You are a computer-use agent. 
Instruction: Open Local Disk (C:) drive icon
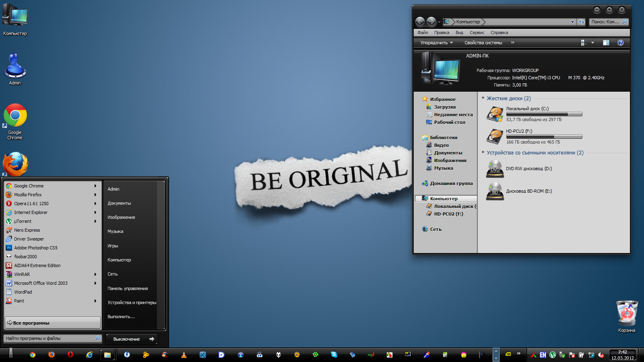pyautogui.click(x=495, y=114)
